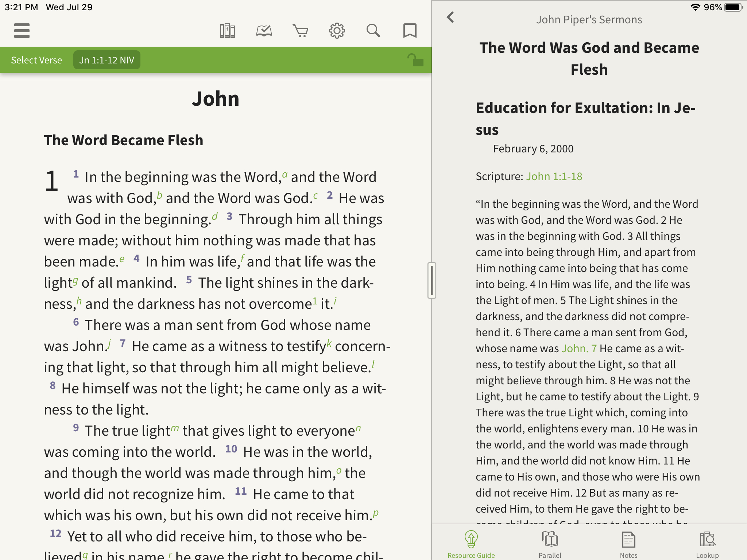Select verse number 6
The width and height of the screenshot is (747, 560).
point(76,322)
